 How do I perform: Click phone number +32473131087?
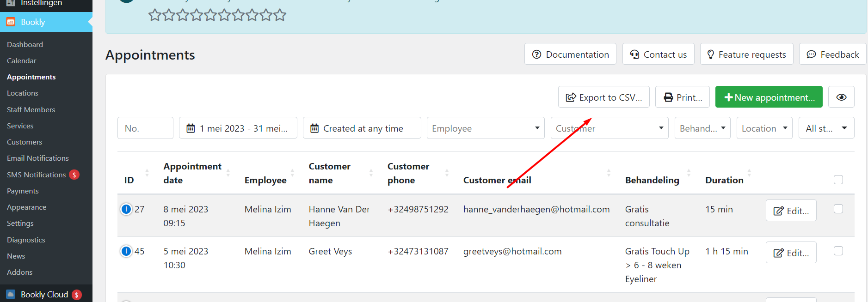[418, 252]
